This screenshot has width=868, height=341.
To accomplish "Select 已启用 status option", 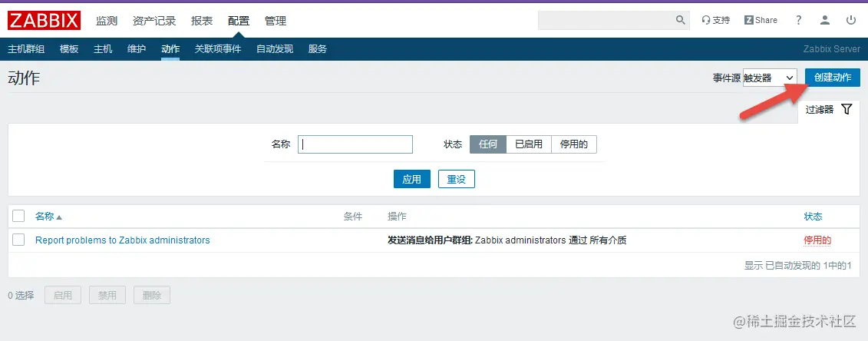I will point(529,144).
